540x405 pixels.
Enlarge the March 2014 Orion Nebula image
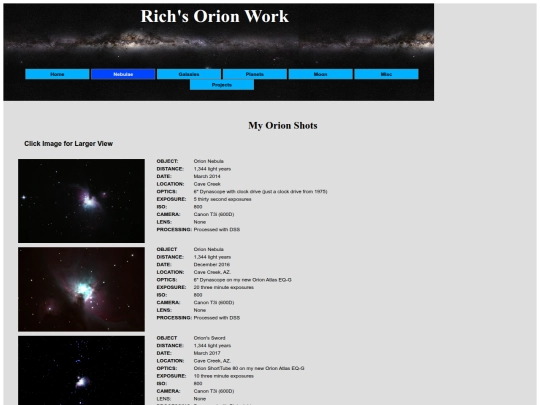tap(81, 201)
